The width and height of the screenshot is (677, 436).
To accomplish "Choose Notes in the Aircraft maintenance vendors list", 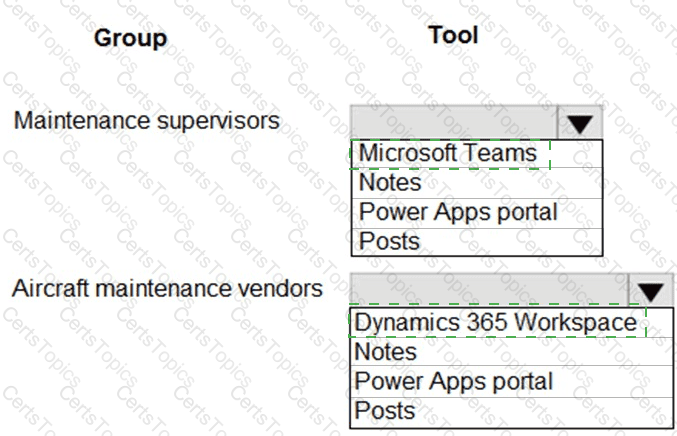I will [x=385, y=352].
